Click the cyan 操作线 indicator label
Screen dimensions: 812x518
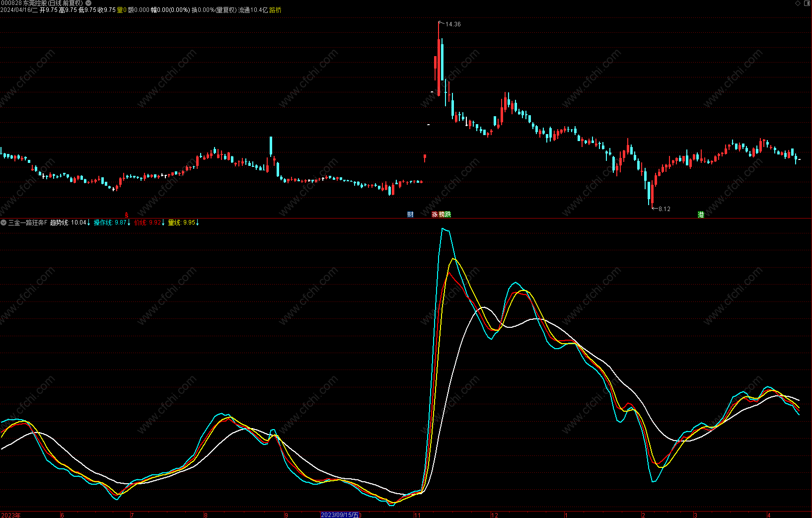coord(112,222)
